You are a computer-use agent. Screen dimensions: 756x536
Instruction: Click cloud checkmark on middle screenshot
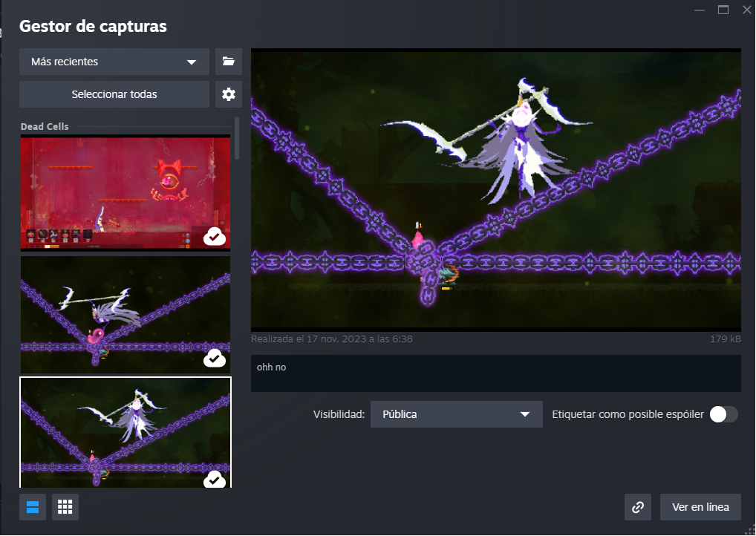[x=215, y=359]
